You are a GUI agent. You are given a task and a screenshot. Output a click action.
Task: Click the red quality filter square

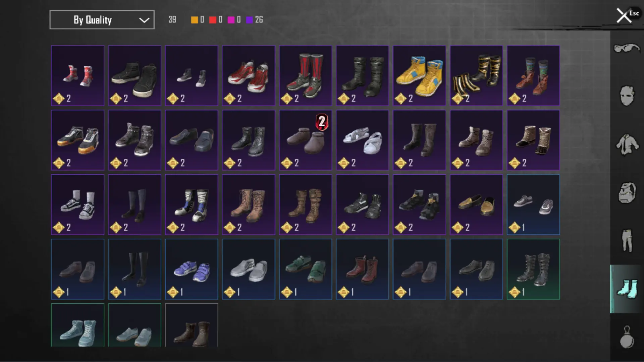point(213,20)
